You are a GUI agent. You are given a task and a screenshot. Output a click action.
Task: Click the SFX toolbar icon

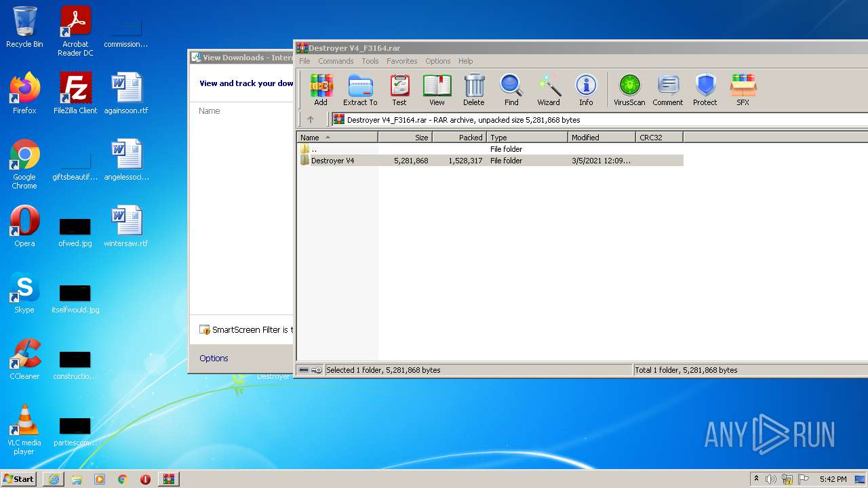(743, 90)
